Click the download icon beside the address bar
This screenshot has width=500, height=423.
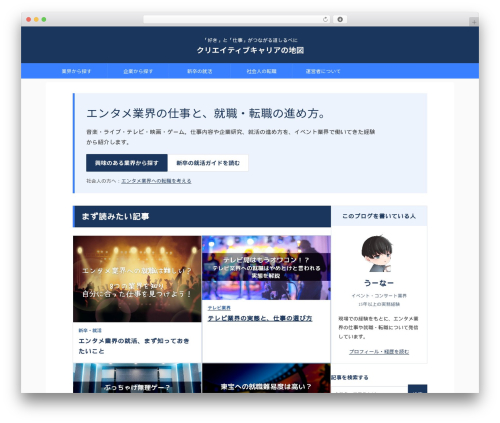[x=340, y=19]
